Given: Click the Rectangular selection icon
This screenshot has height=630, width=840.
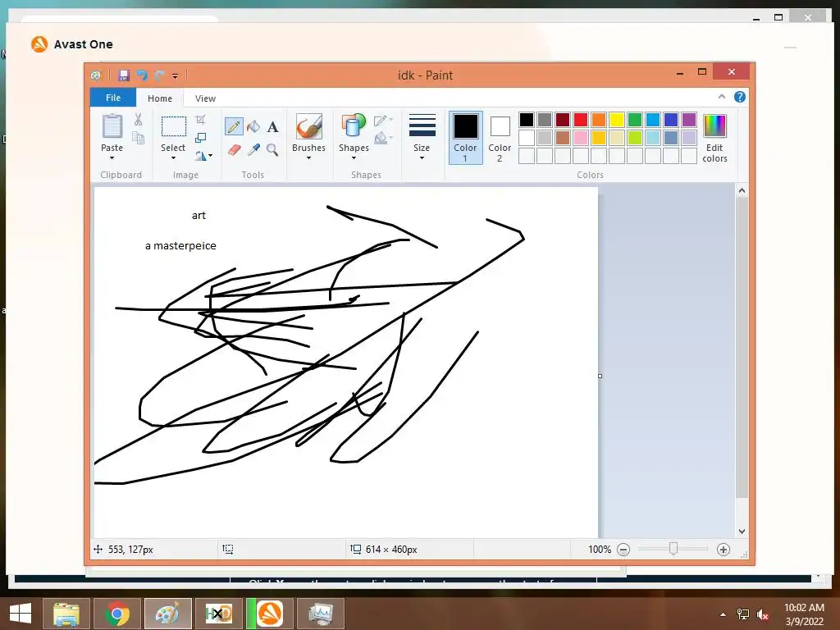Looking at the screenshot, I should click(x=174, y=126).
